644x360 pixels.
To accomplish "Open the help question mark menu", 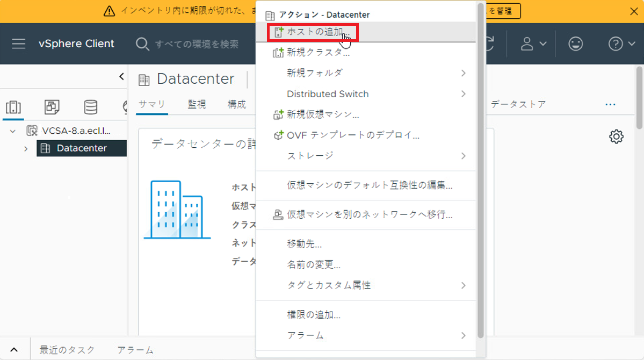I will pos(621,44).
